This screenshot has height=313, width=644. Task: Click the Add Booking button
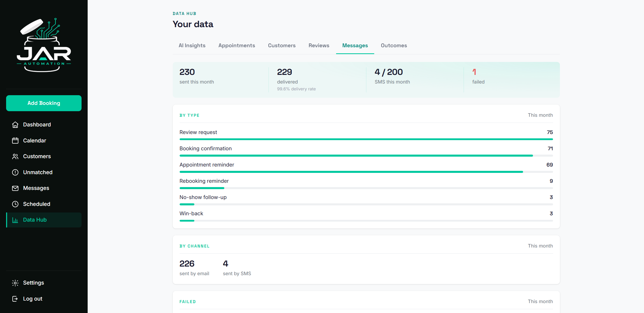point(44,103)
